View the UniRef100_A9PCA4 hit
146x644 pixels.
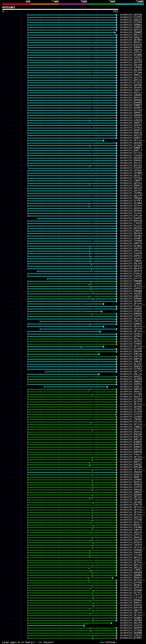(x=131, y=354)
